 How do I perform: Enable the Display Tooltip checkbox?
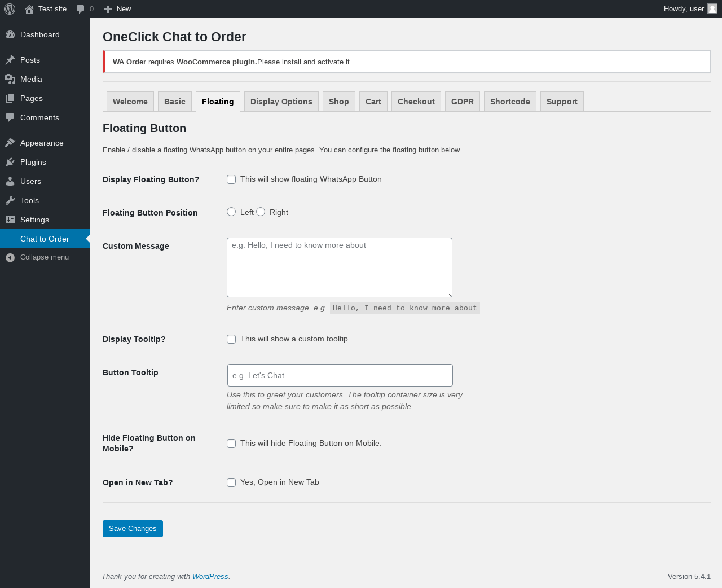231,339
